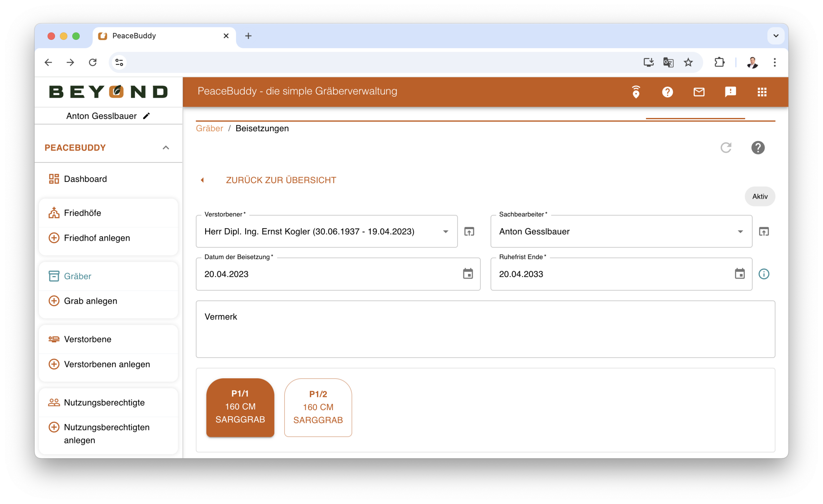Open Friedhöfe in the sidebar
Screen dimensions: 823x504
83,213
